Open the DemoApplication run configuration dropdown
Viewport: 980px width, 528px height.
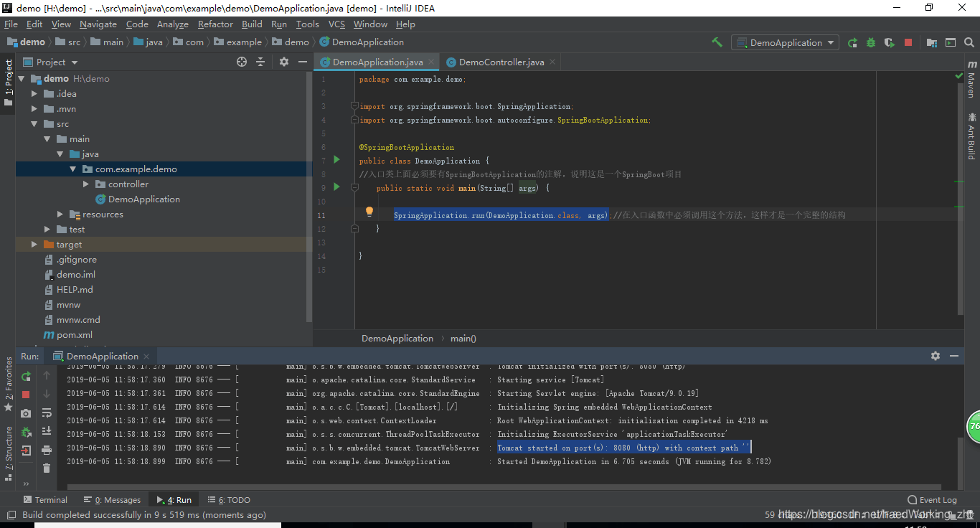[786, 42]
